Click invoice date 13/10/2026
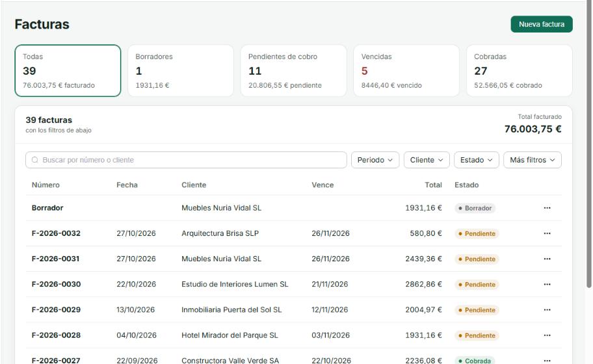The height and width of the screenshot is (364, 593). click(135, 309)
